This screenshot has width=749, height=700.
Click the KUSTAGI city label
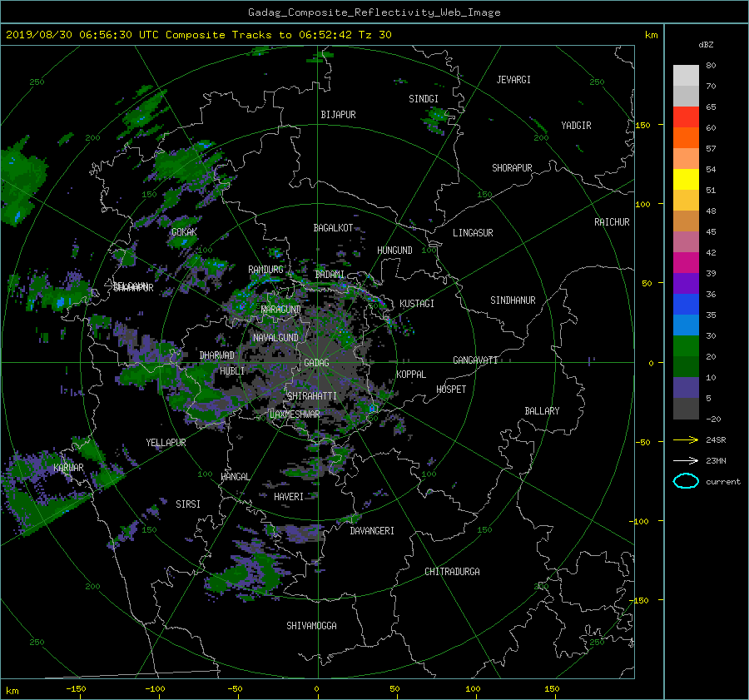(417, 304)
